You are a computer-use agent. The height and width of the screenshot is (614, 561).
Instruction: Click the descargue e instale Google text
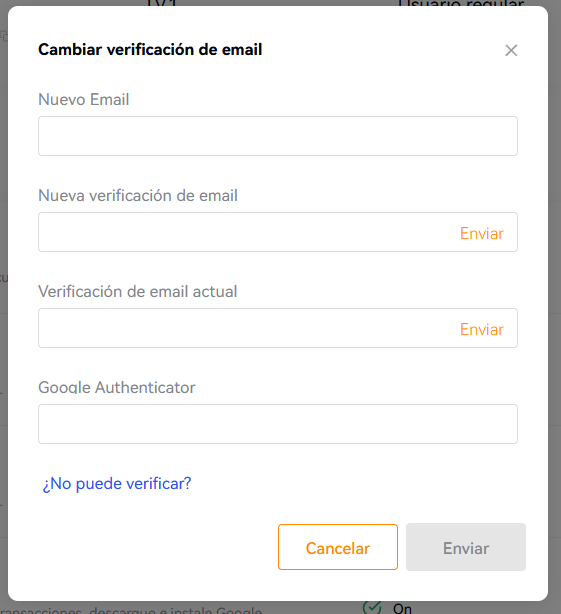tap(176, 610)
